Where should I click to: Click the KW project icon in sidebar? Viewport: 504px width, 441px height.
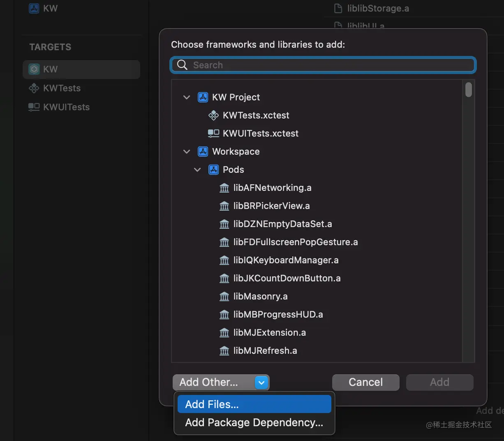34,8
